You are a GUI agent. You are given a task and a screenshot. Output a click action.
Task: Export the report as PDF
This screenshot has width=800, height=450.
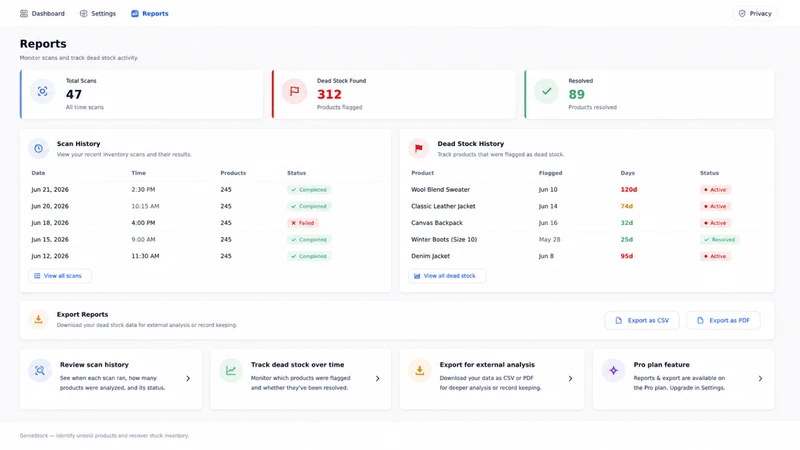pyautogui.click(x=723, y=320)
